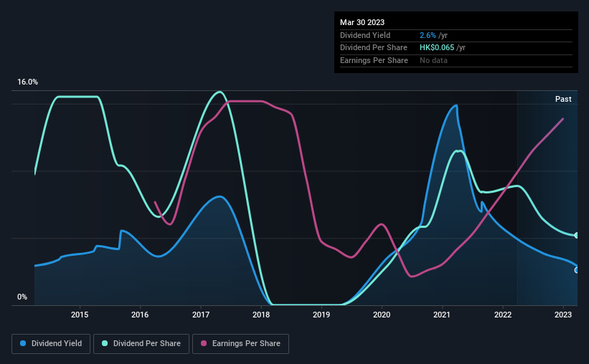Viewport: 589px width, 364px height.
Task: Select the 2020 label on the x-axis
Action: click(382, 315)
